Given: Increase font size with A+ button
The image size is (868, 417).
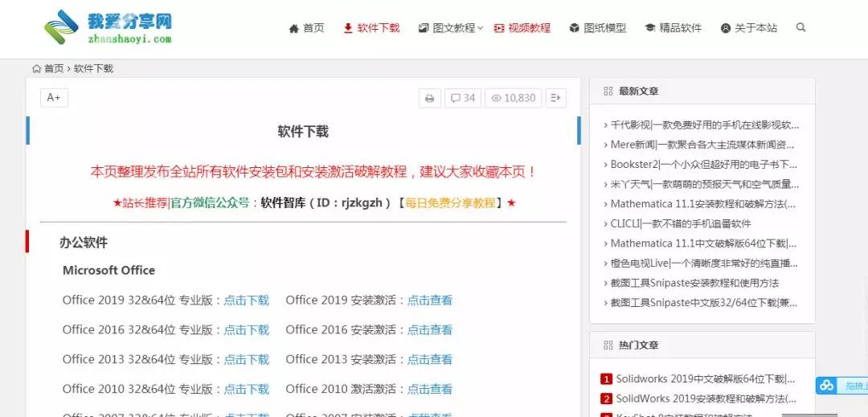Looking at the screenshot, I should click(x=54, y=97).
